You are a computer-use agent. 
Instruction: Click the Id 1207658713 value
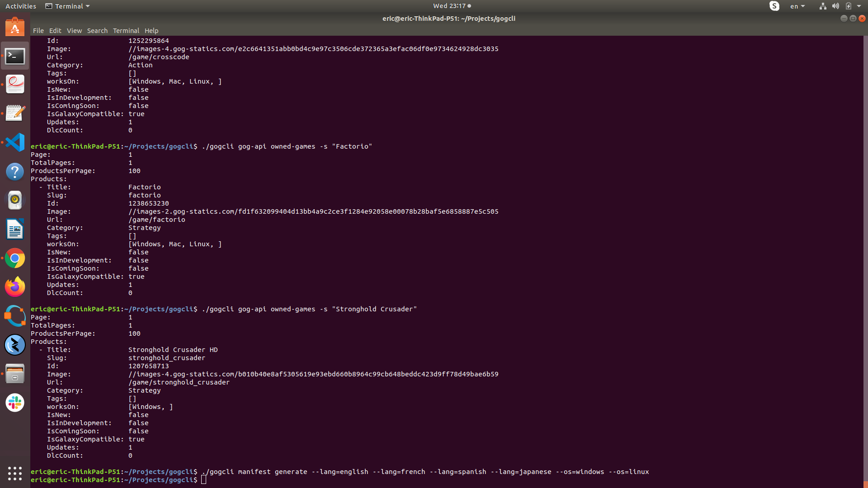click(x=148, y=366)
